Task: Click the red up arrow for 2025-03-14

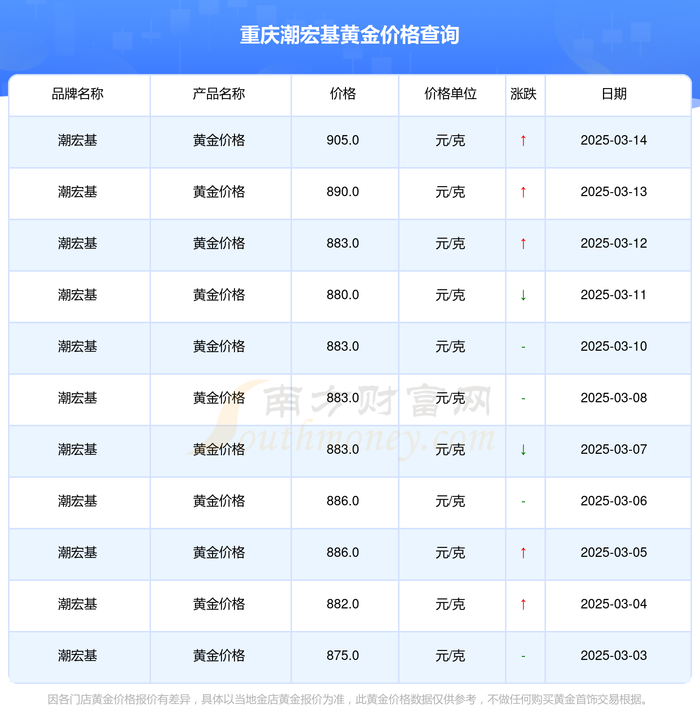Action: [x=523, y=141]
